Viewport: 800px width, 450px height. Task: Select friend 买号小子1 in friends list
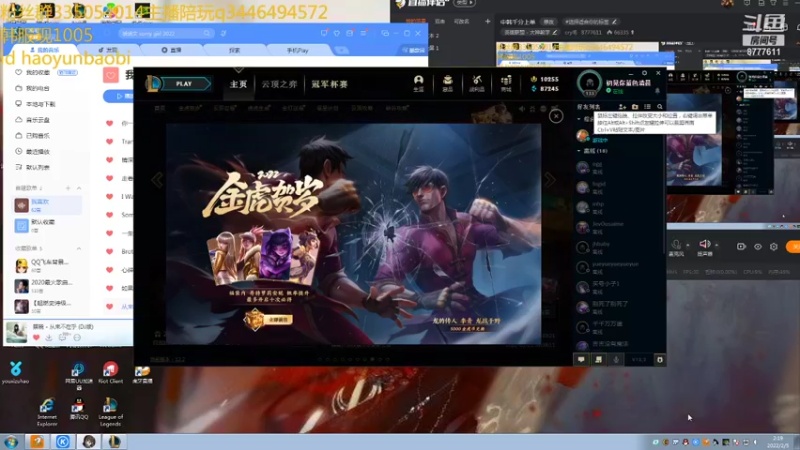point(619,287)
